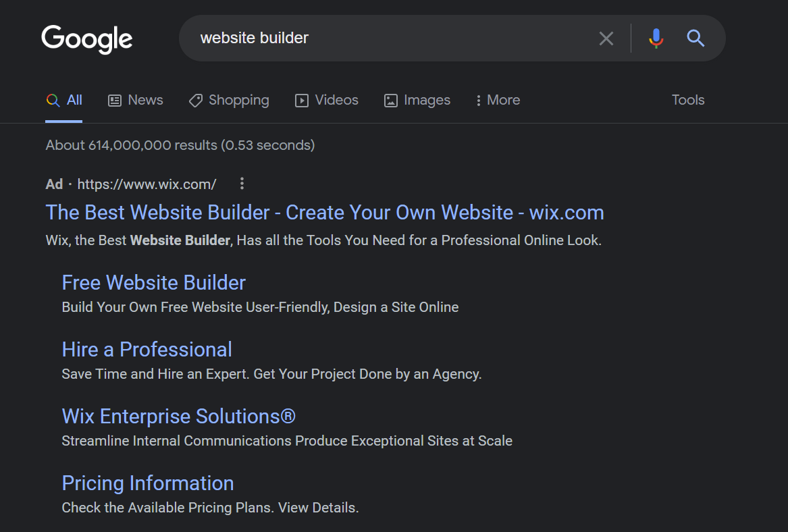Click the Hire a Professional link

[147, 349]
